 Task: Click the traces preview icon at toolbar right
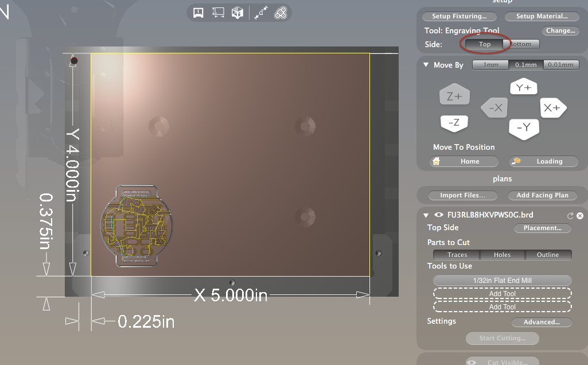point(280,12)
